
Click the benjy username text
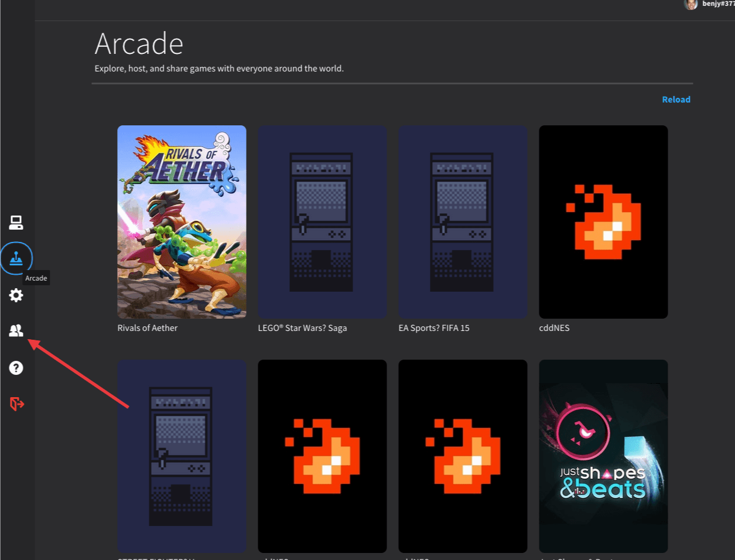pos(719,4)
